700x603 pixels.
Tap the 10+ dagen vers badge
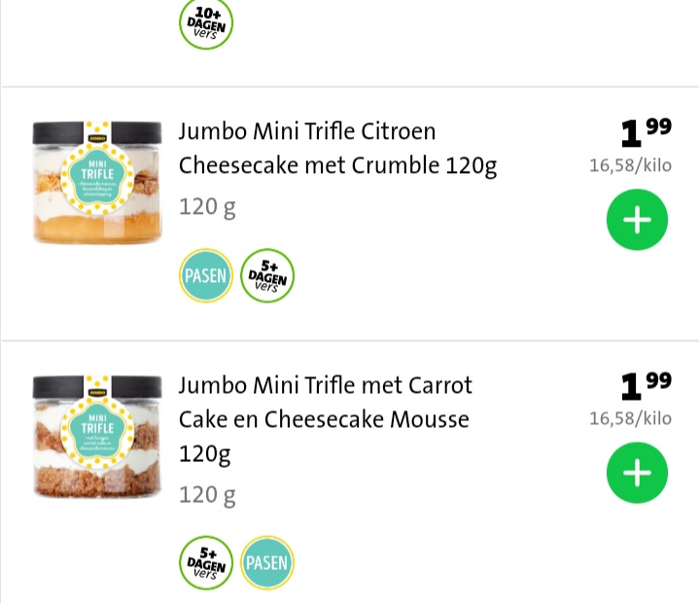coord(206,23)
